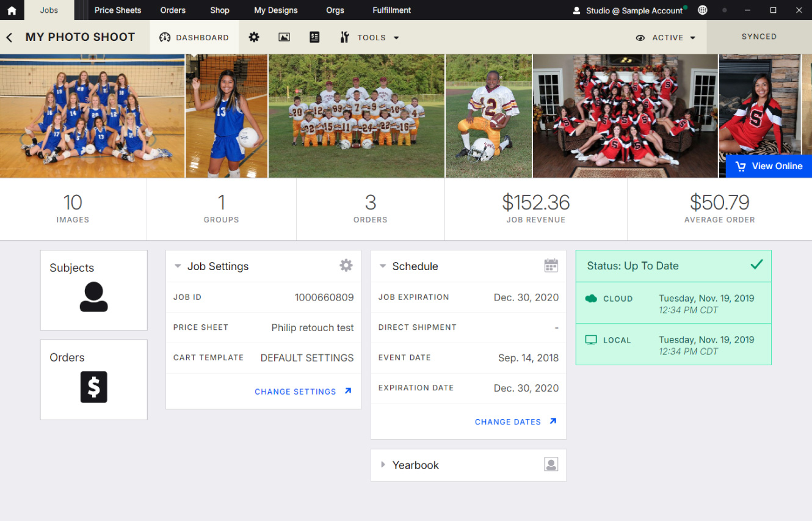Click the Schedule calendar icon

(551, 266)
